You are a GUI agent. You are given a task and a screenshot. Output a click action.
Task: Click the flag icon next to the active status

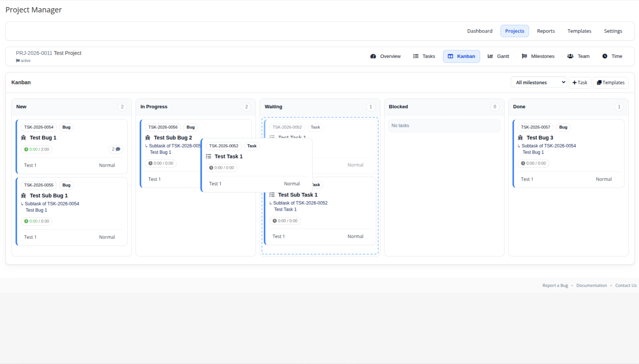(18, 61)
